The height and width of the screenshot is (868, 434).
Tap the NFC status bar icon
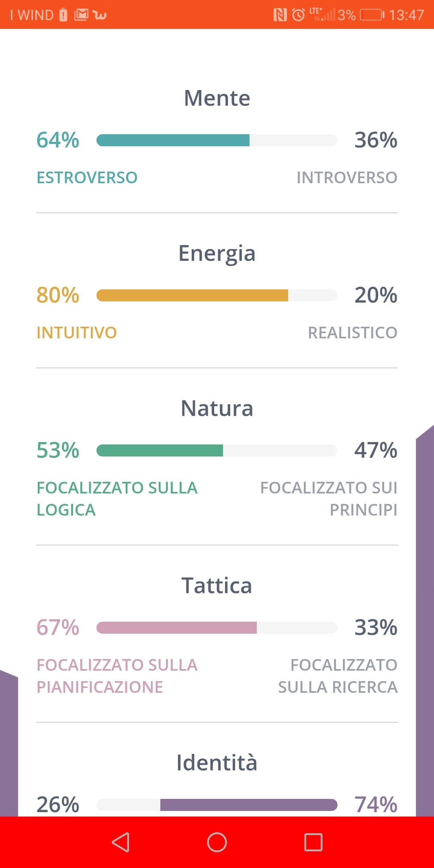click(280, 15)
